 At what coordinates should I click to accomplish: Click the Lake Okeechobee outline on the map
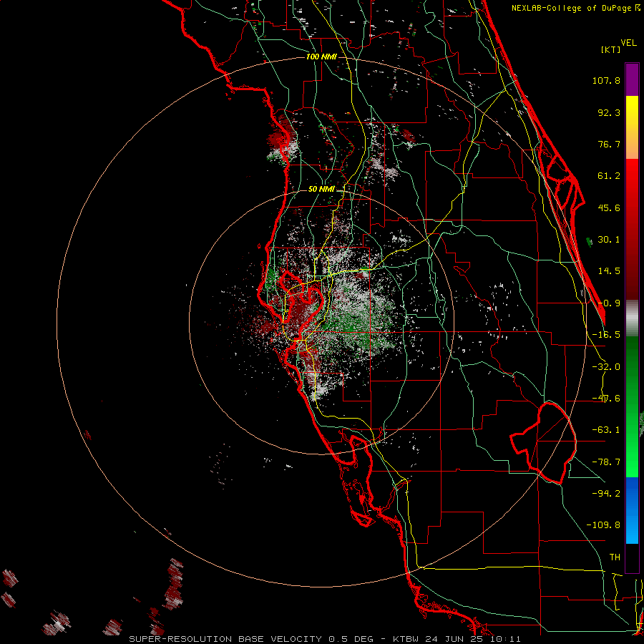543,444
